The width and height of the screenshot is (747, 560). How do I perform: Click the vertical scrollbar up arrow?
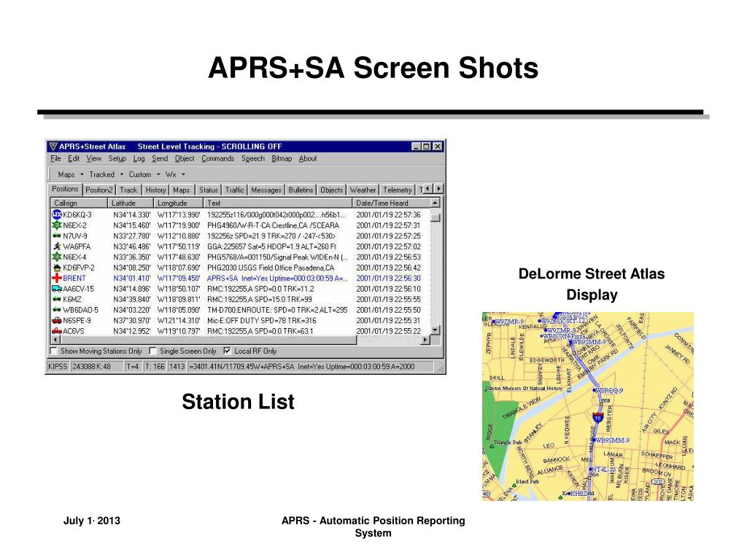pos(435,203)
